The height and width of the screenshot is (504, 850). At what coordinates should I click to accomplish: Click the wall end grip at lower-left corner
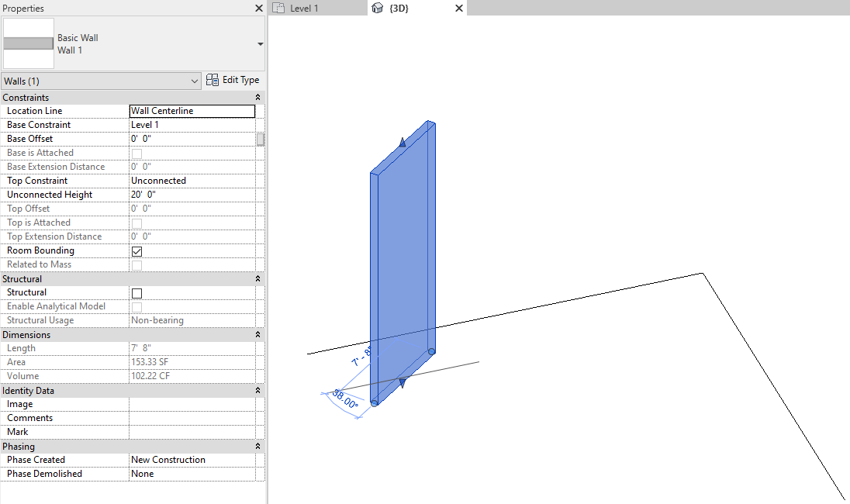coord(375,402)
